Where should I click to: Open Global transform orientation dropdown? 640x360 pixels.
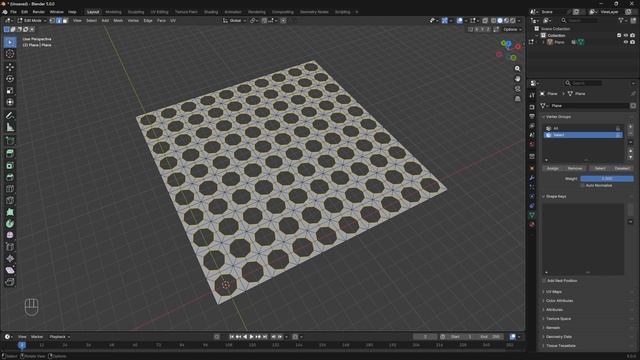tap(234, 20)
